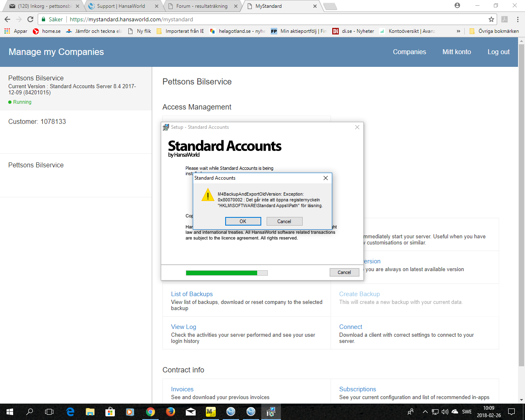Open the Importerat från IE bookmark folder
This screenshot has height=420, width=525.
(180, 31)
